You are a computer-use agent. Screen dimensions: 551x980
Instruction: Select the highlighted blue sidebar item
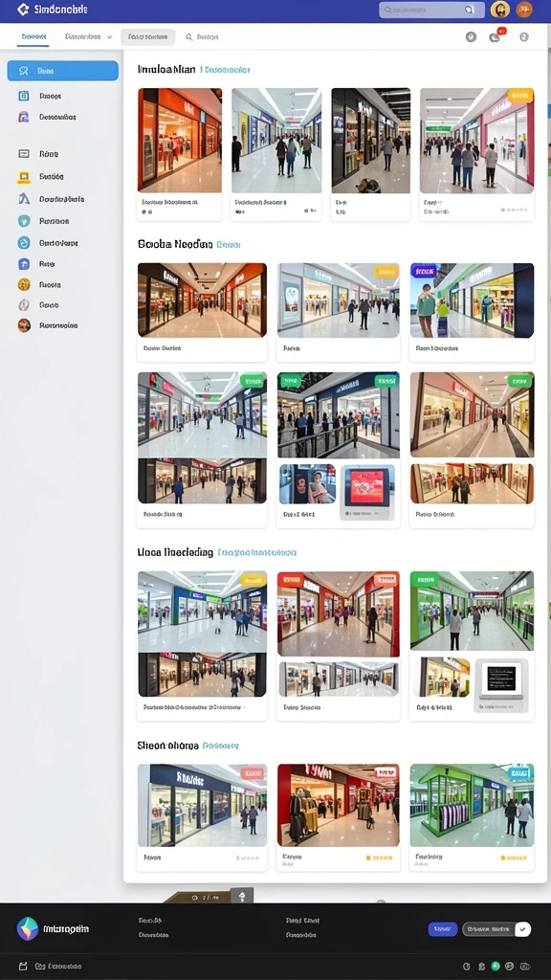tap(62, 71)
